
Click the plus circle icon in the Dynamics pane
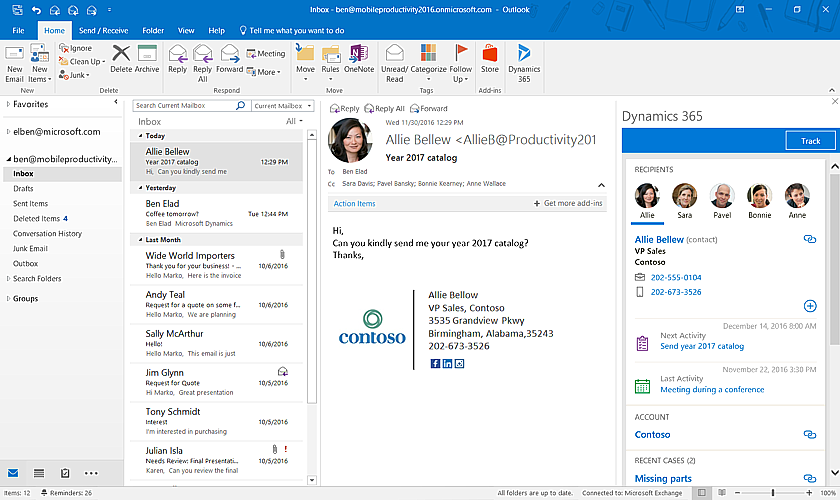click(x=810, y=306)
